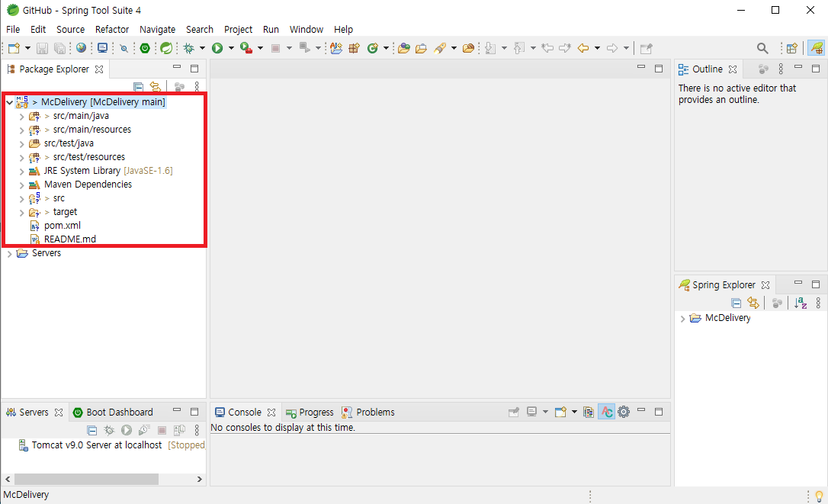
Task: Click the lightbulb icon in status bar
Action: pyautogui.click(x=819, y=496)
